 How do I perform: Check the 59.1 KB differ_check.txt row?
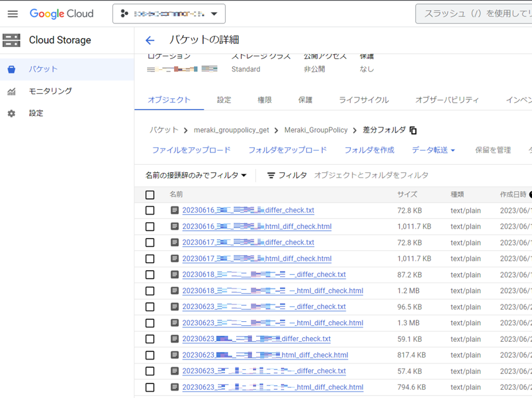(149, 339)
